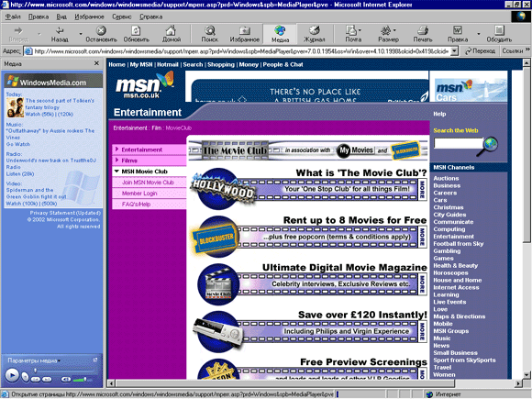Click the horizontal scrollbar right arrow
This screenshot has height=399, width=532.
517,383
